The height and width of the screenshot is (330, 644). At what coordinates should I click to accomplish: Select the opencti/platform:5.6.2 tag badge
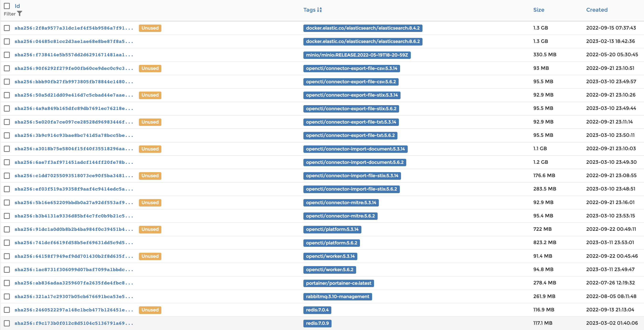[332, 243]
